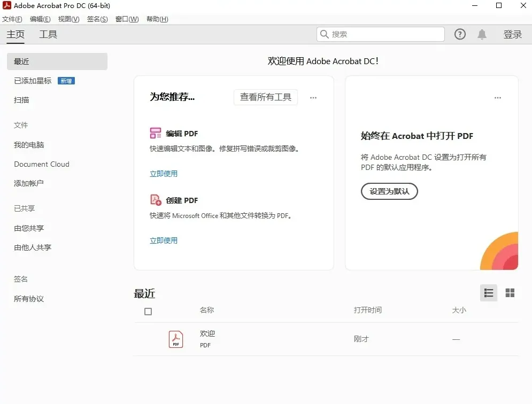Click the 新增 badge next to 已添加星标
The width and height of the screenshot is (532, 404).
(x=66, y=81)
